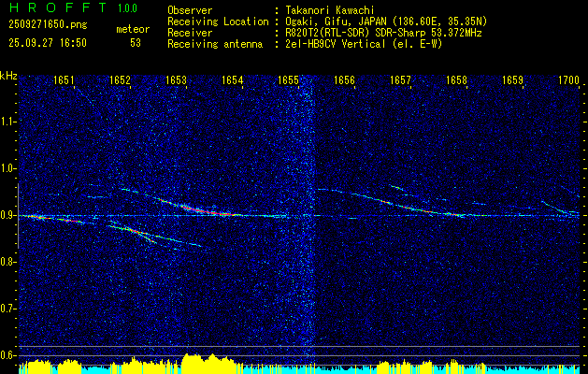Click the 1659 time marker
This screenshot has height=374, width=588.
tap(513, 79)
